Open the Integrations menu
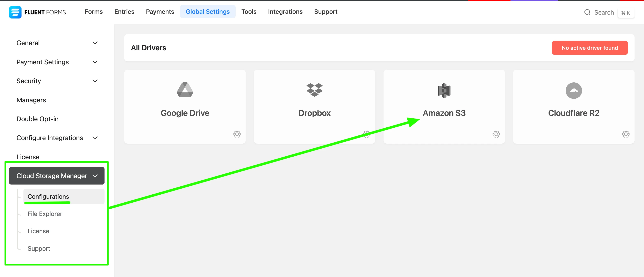Viewport: 644px width, 277px height. pos(285,12)
